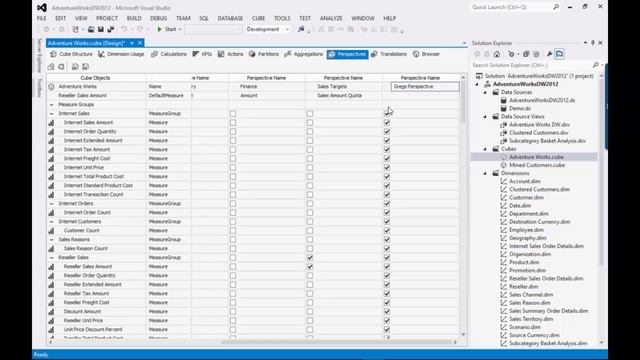Viewport: 640px width, 360px height.
Task: Collapse the Internet Sales measure group
Action: pyautogui.click(x=51, y=113)
